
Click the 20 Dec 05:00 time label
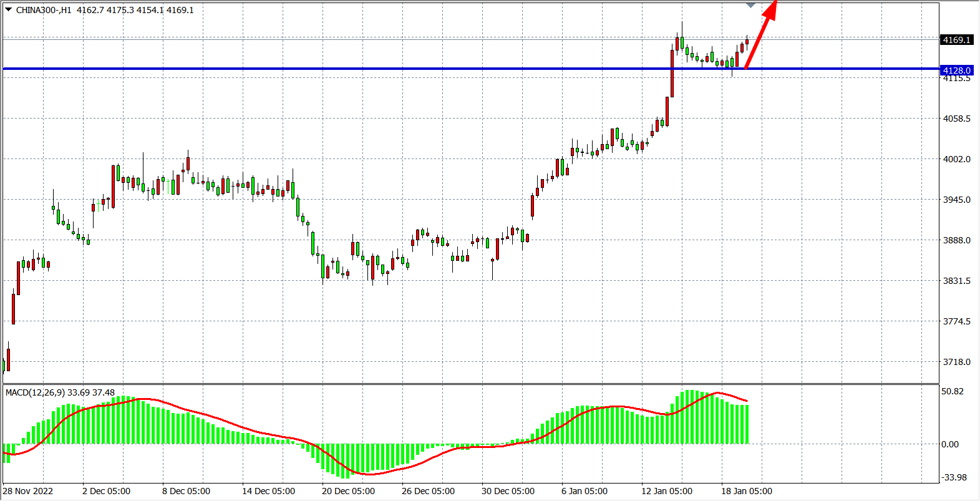pos(348,491)
